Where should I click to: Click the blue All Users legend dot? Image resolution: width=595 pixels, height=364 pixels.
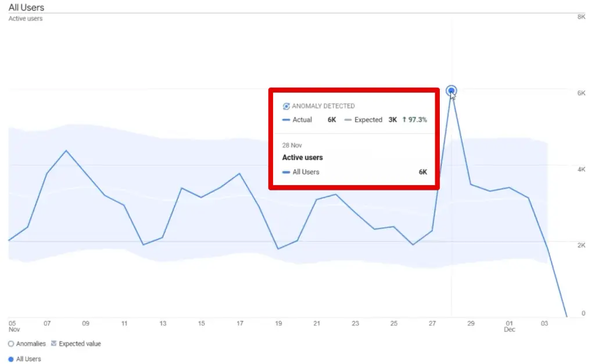point(11,359)
